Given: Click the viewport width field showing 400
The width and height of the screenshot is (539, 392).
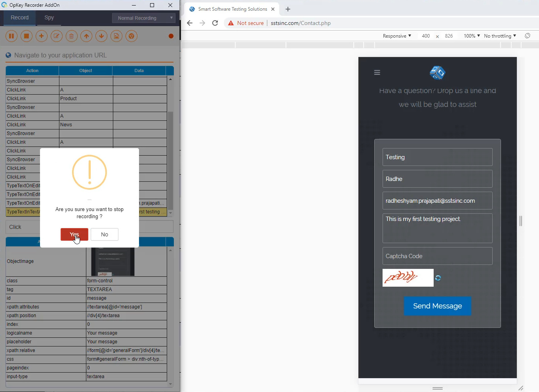Looking at the screenshot, I should (x=426, y=36).
